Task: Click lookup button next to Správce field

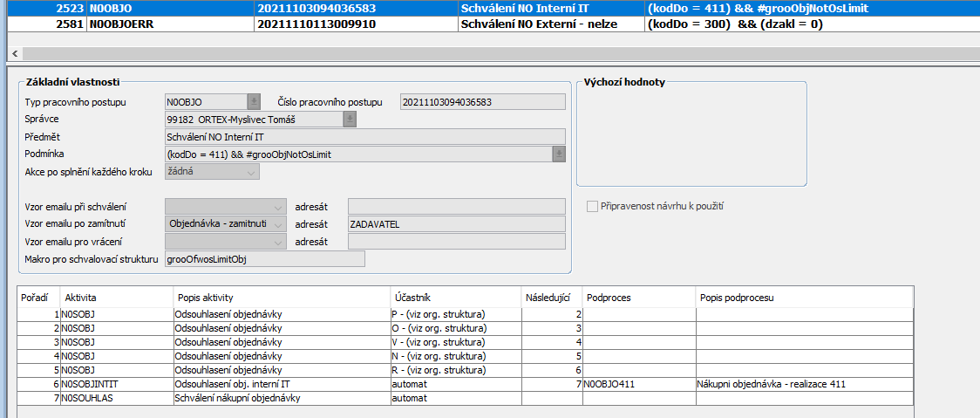Action: 350,119
